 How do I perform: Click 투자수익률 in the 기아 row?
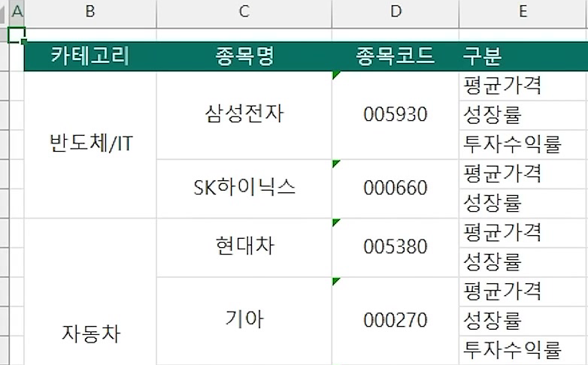click(523, 350)
